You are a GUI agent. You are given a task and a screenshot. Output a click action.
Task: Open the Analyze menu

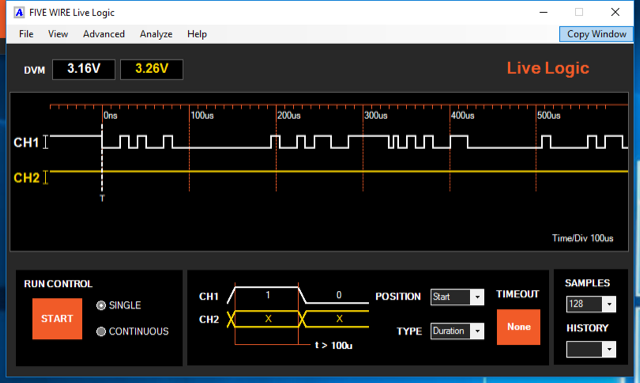point(156,34)
